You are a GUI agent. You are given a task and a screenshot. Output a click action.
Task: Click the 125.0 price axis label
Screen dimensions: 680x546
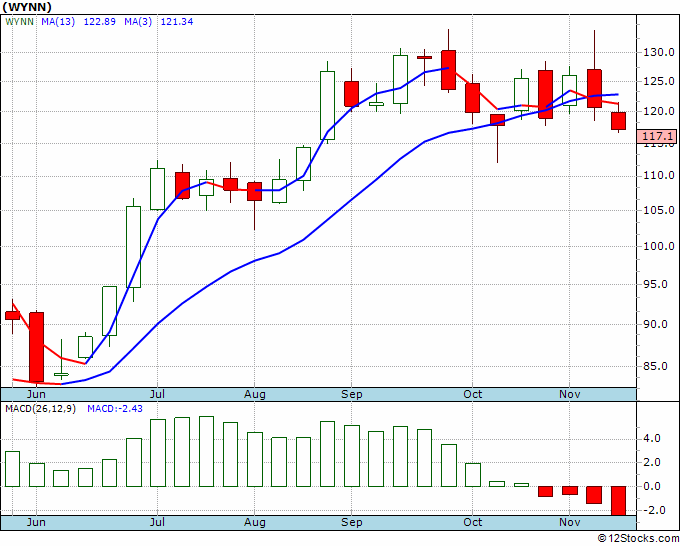(658, 81)
